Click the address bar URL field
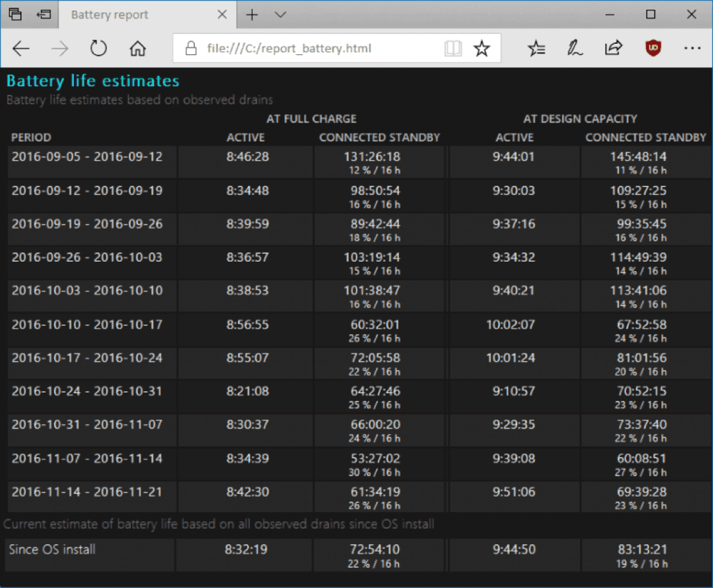This screenshot has width=713, height=588. pos(313,49)
